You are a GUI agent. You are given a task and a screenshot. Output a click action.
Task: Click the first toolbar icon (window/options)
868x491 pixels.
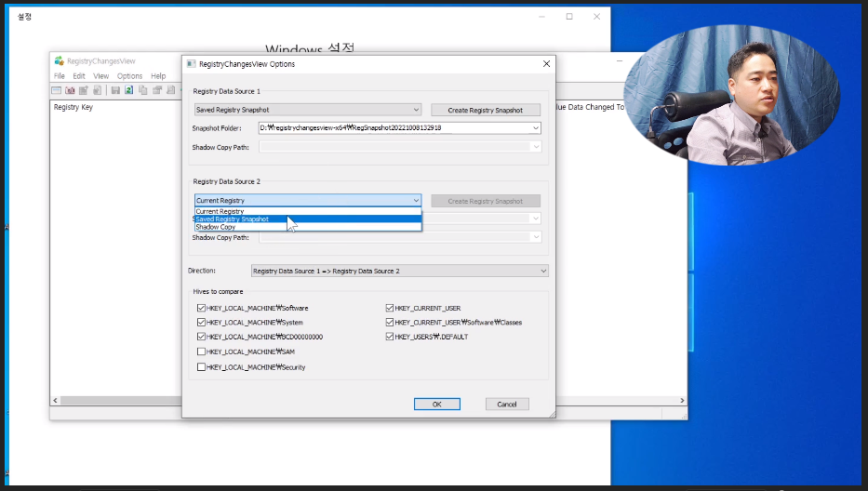pyautogui.click(x=57, y=89)
